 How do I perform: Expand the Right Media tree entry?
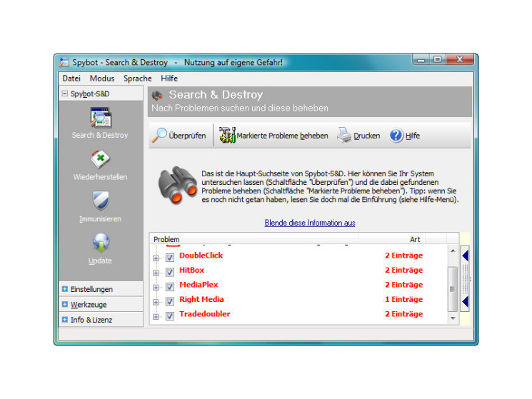[x=156, y=302]
